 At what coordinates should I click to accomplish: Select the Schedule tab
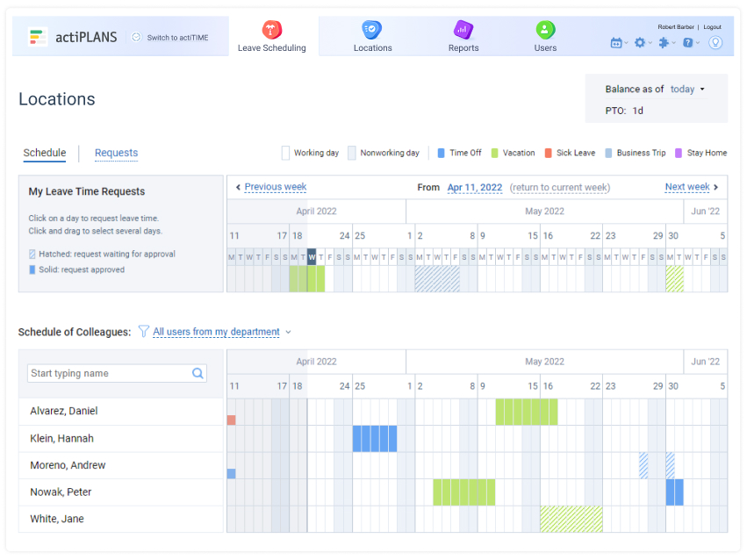44,153
